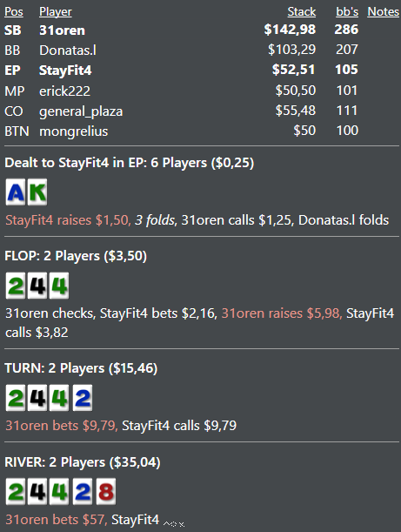Click the blue 2 card in TURN row
Screen dimensions: 401x532
(x=83, y=398)
